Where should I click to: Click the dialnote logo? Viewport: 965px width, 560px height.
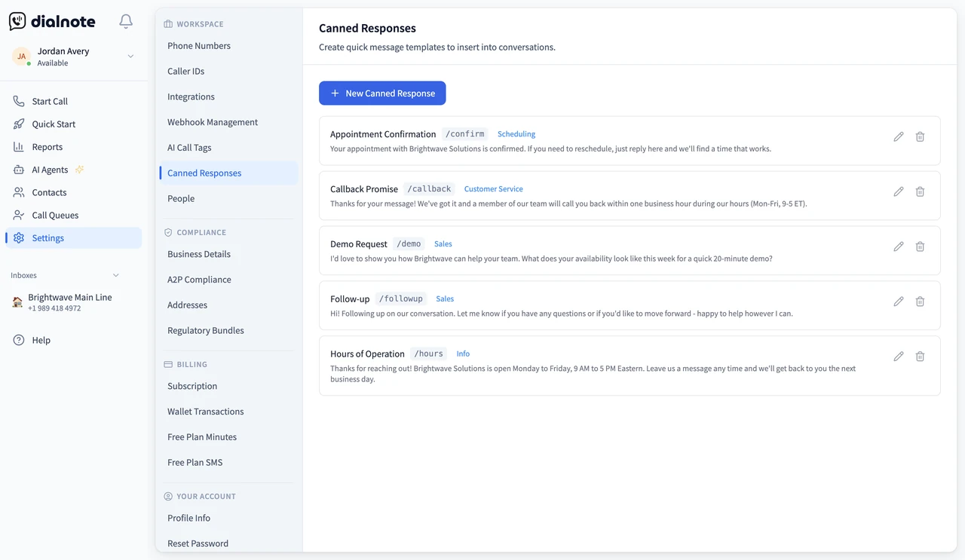[52, 22]
